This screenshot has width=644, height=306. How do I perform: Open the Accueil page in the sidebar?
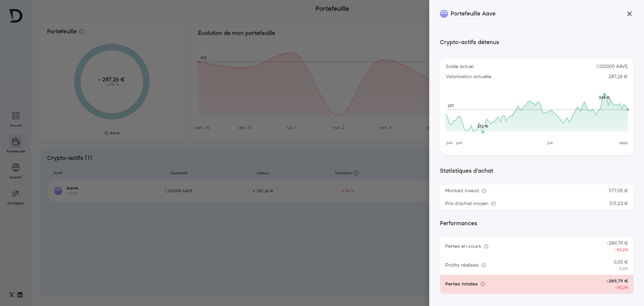(16, 116)
